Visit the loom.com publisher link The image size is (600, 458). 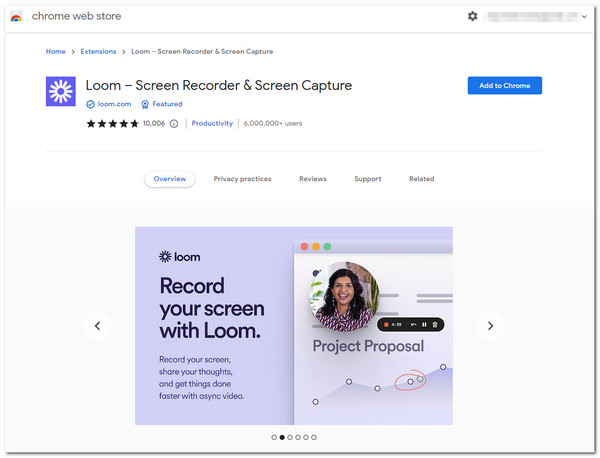114,104
